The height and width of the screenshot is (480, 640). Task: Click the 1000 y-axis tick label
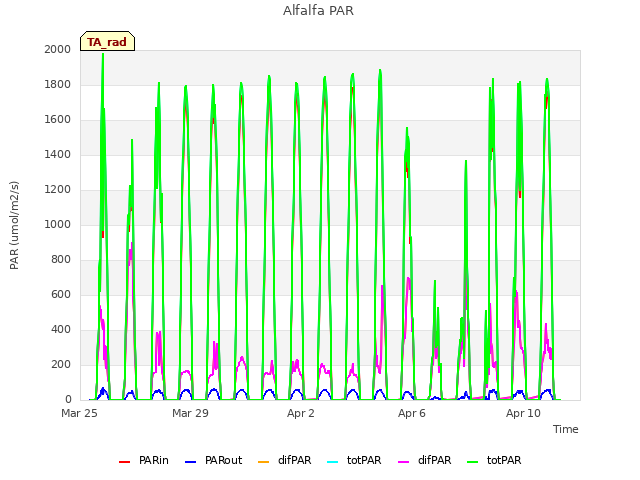(x=58, y=224)
